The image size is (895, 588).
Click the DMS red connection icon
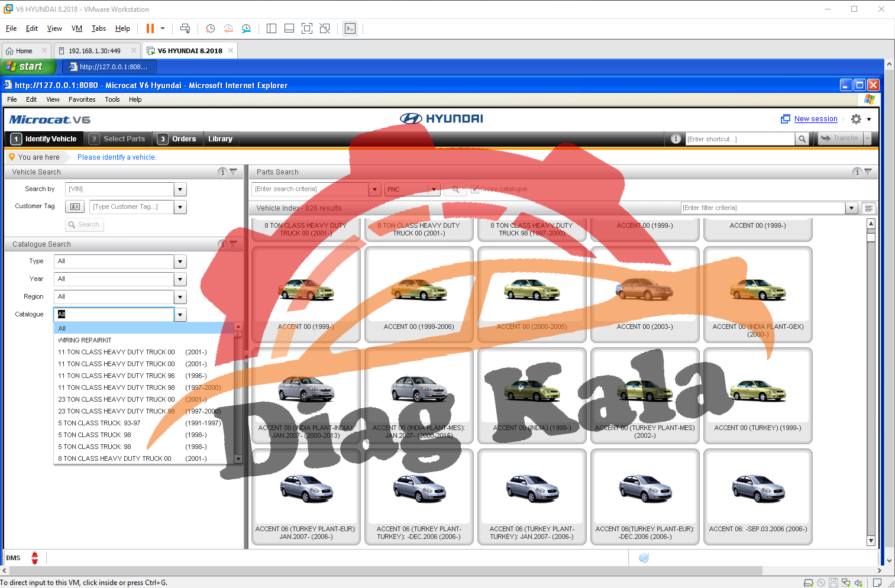34,558
